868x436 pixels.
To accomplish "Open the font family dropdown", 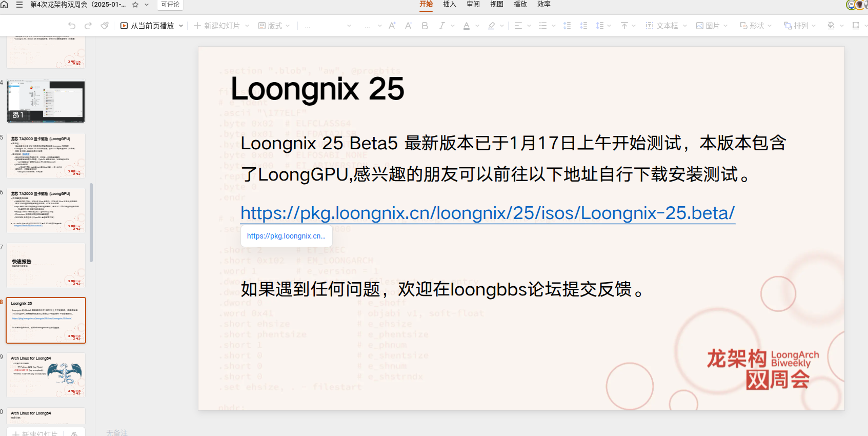I will point(328,26).
